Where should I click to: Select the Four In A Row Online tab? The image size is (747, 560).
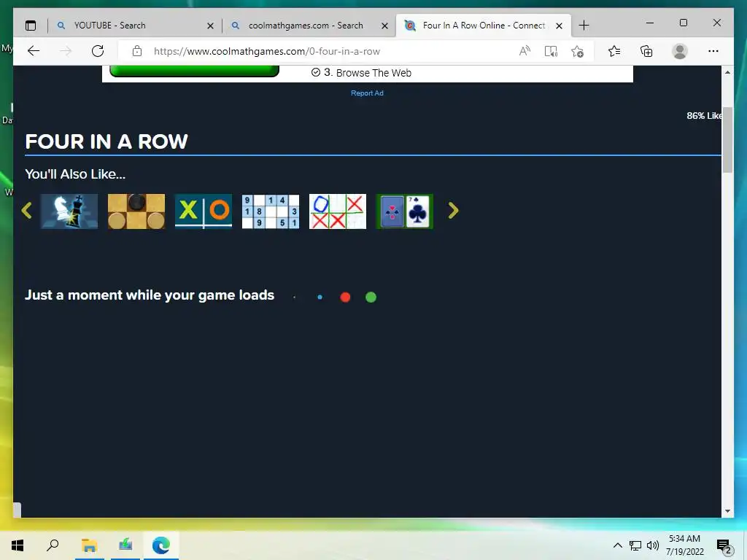[484, 26]
